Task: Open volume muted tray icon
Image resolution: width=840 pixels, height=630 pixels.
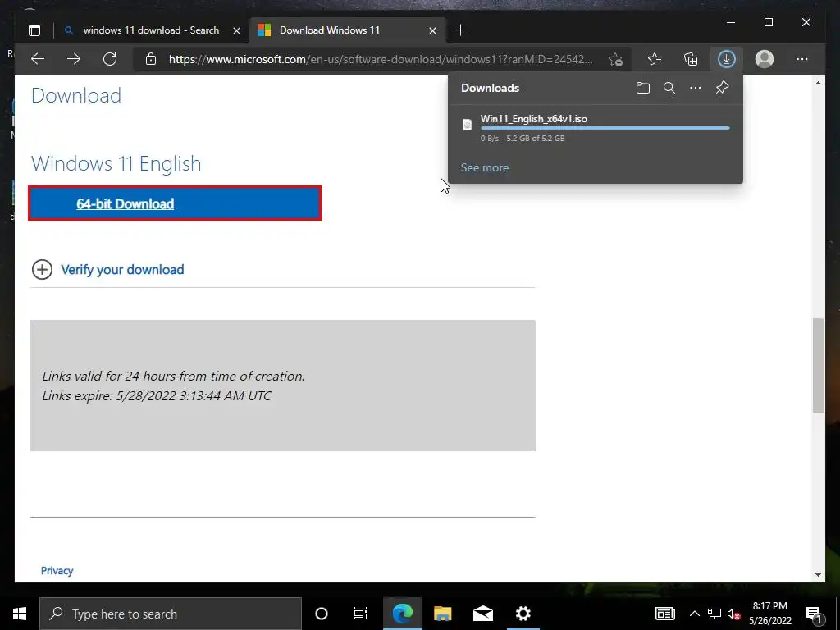Action: (x=734, y=614)
